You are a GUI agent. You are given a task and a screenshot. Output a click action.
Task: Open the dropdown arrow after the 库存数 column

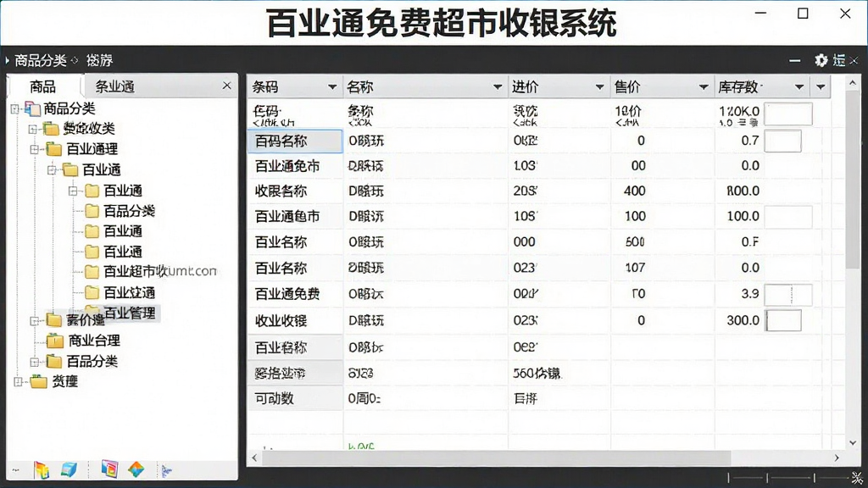coord(821,87)
